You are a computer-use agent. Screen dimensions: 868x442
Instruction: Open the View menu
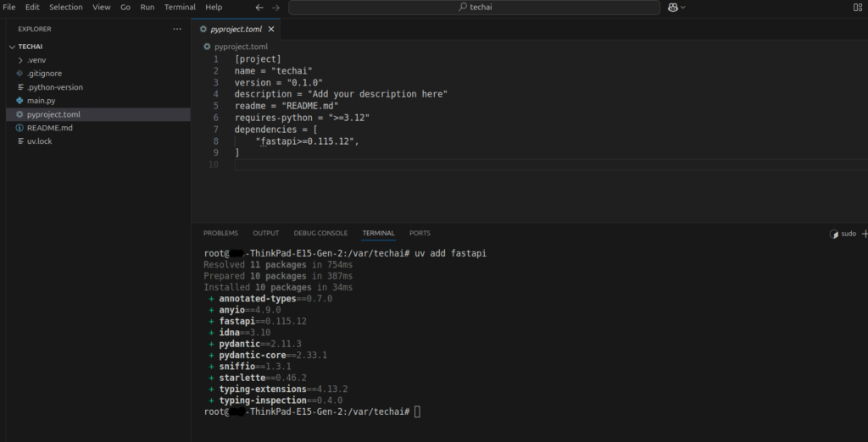tap(102, 7)
